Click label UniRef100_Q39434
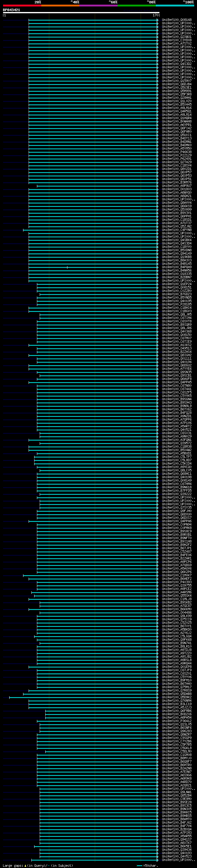This screenshot has height=868, width=197. pyautogui.click(x=177, y=850)
